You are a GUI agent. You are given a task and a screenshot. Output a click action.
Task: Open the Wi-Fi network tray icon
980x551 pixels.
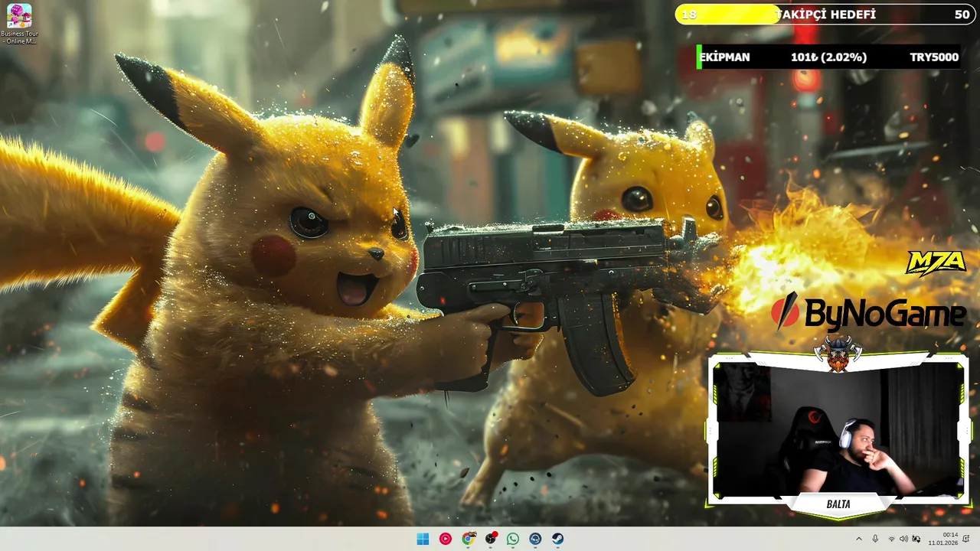892,539
